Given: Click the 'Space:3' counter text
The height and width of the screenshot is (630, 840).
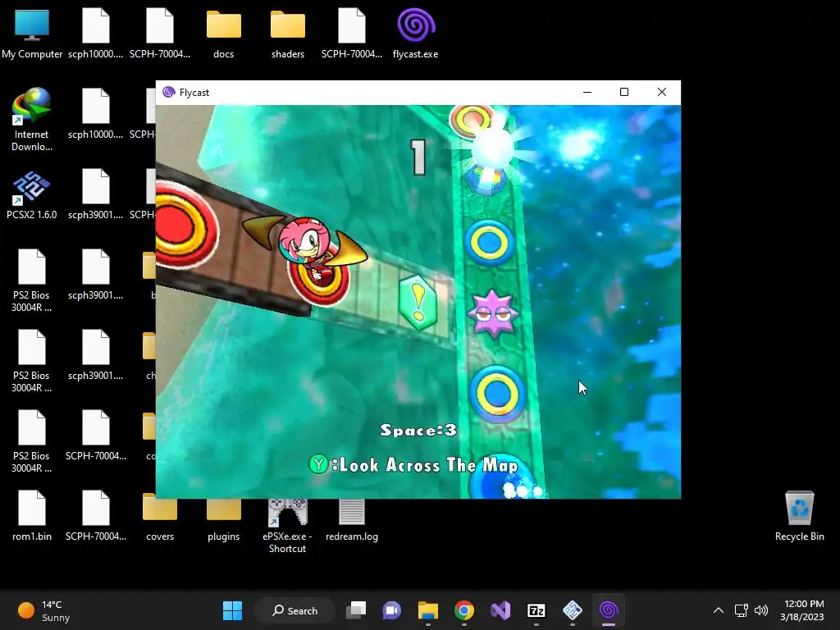Looking at the screenshot, I should 418,430.
